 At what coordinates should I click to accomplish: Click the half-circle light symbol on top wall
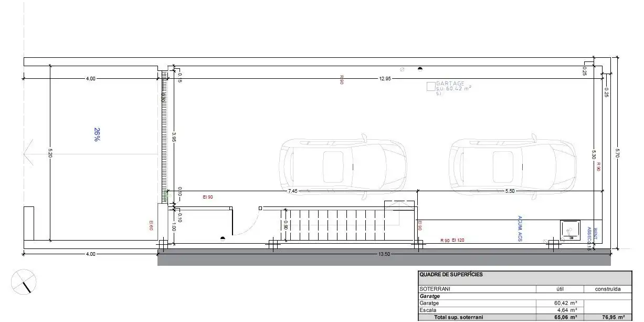click(x=420, y=68)
